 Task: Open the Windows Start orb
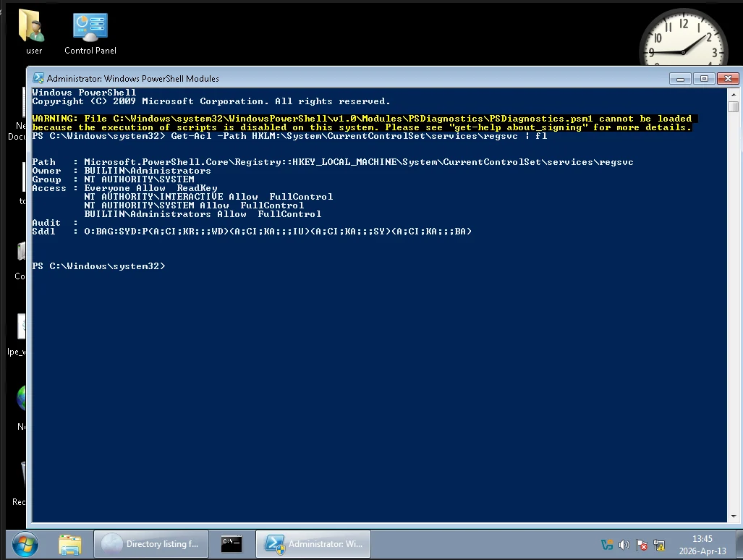pyautogui.click(x=25, y=544)
